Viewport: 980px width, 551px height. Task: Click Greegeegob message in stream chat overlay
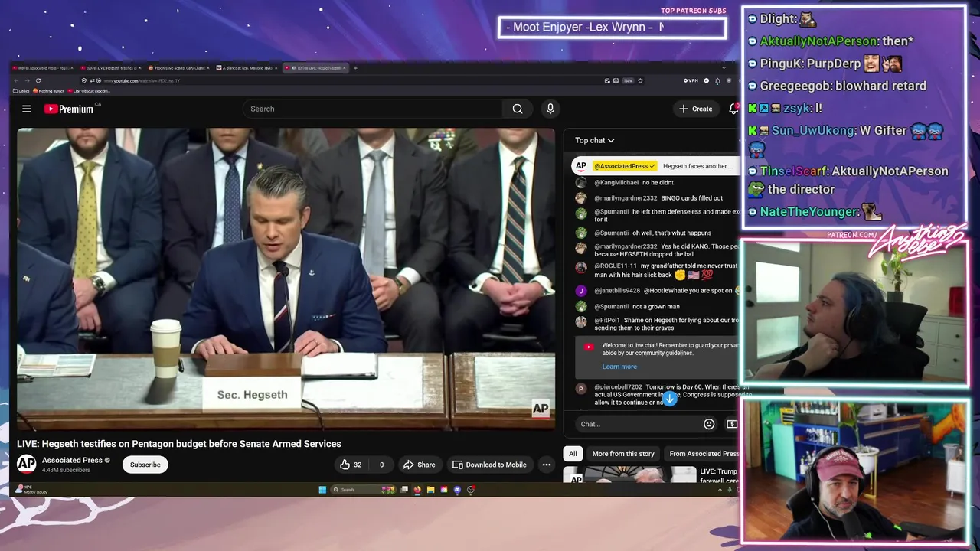tap(837, 86)
